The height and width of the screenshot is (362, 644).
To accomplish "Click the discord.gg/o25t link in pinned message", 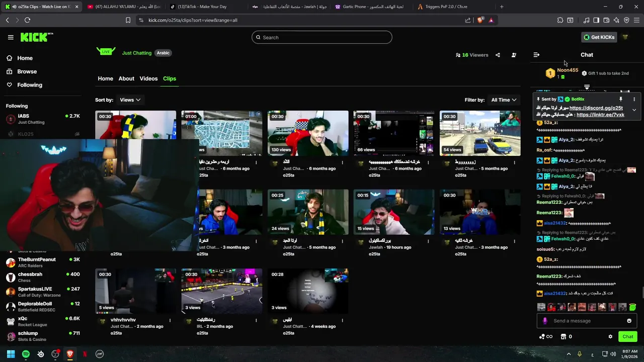I will pyautogui.click(x=596, y=108).
